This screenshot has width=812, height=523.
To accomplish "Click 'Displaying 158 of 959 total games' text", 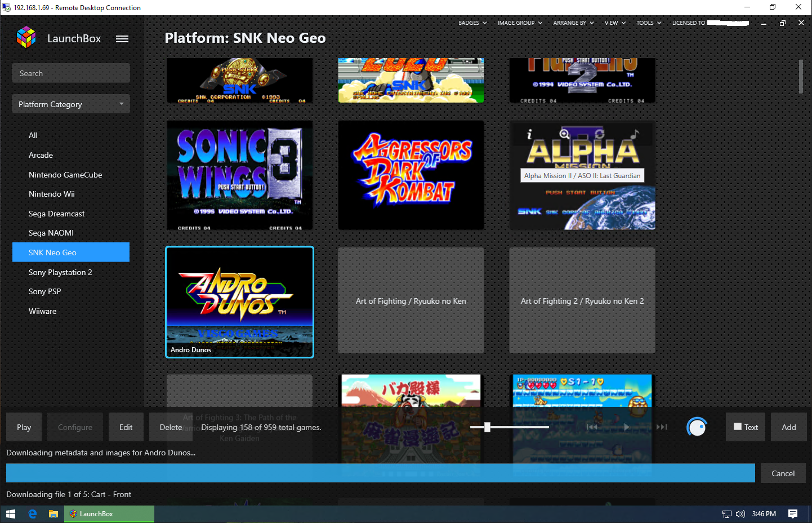I will 261,428.
